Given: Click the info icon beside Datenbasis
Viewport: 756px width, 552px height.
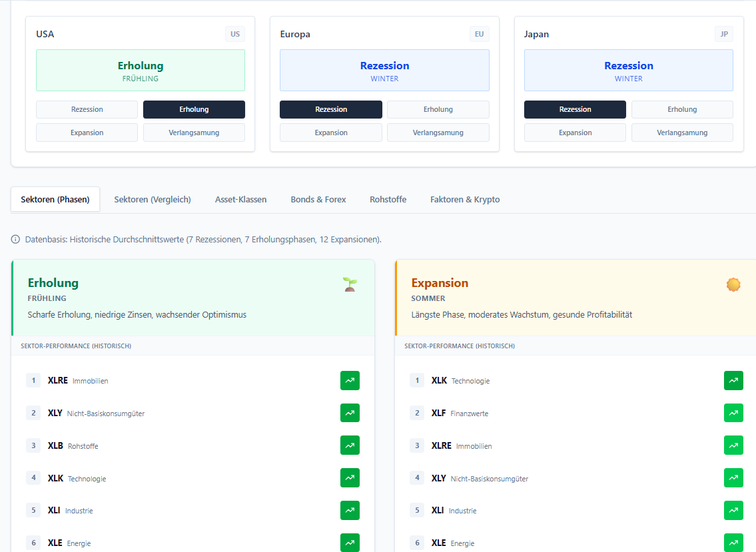Looking at the screenshot, I should click(x=15, y=239).
